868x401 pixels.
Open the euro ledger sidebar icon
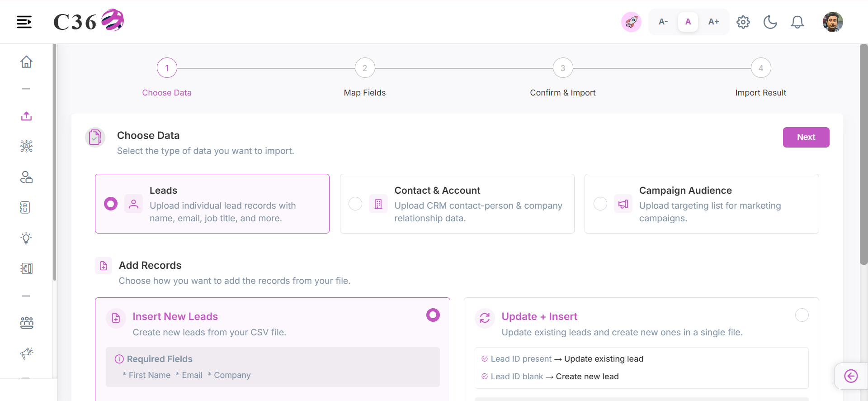coord(27,268)
